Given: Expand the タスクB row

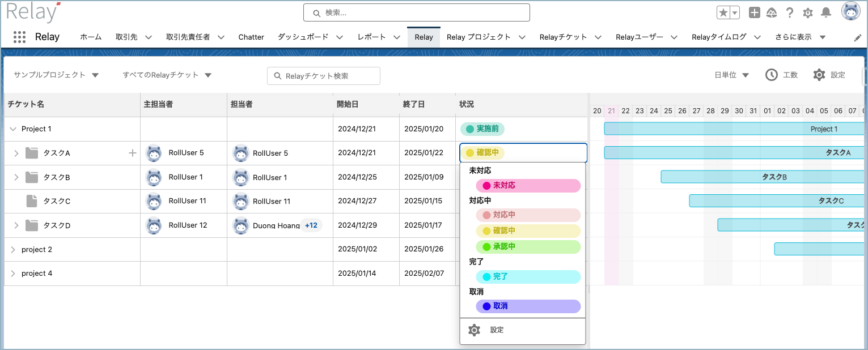Looking at the screenshot, I should (x=16, y=177).
